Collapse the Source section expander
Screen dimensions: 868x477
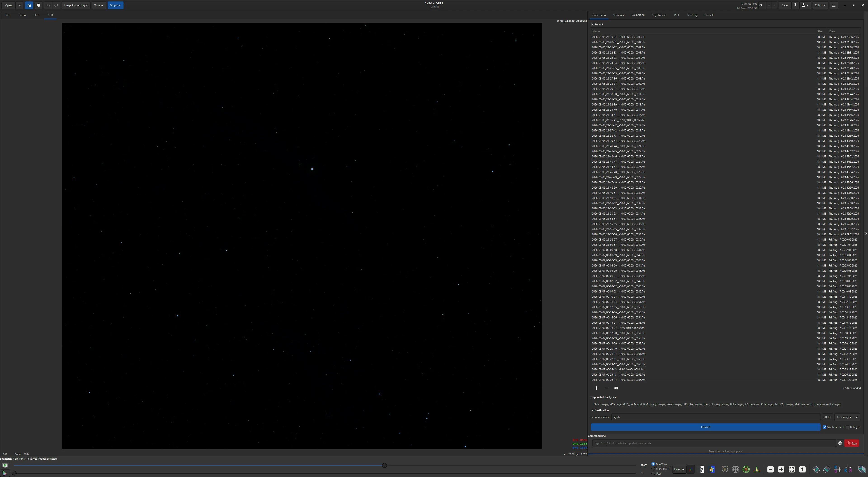click(x=597, y=24)
